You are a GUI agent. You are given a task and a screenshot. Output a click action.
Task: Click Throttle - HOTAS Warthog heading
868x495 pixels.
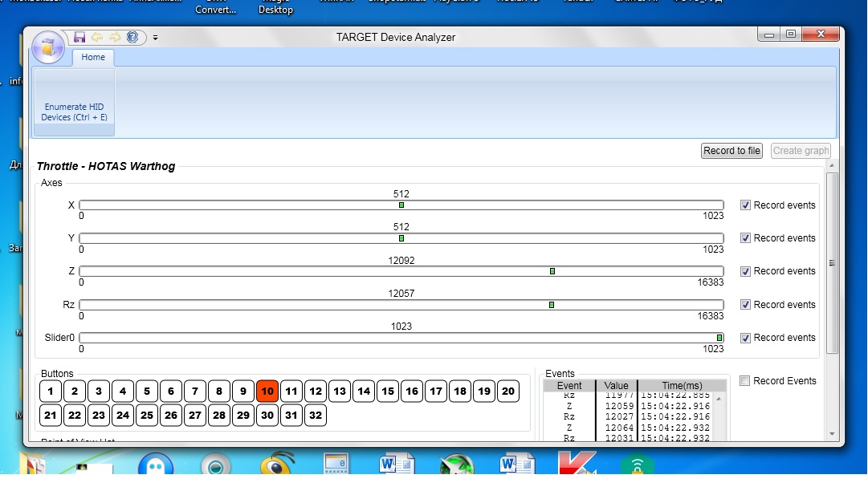pos(106,166)
